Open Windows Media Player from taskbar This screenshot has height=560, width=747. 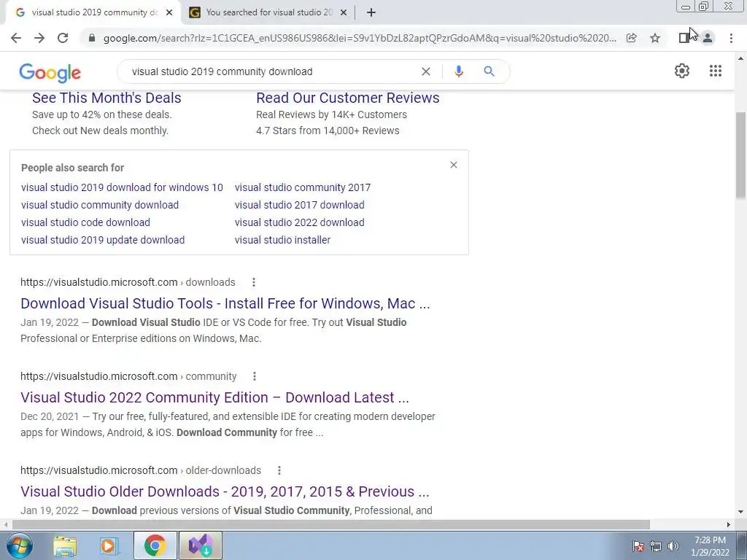109,545
